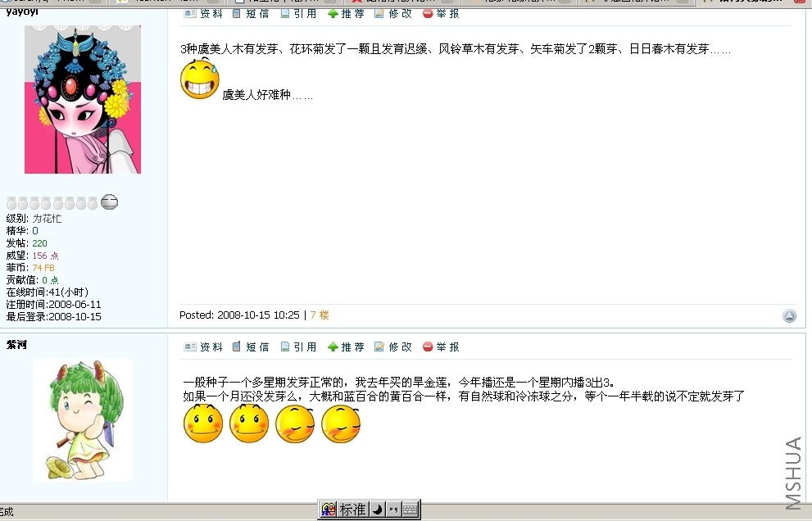The height and width of the screenshot is (521, 812).
Task: Click 紫河's green-haired cartoon avatar
Action: [x=83, y=420]
